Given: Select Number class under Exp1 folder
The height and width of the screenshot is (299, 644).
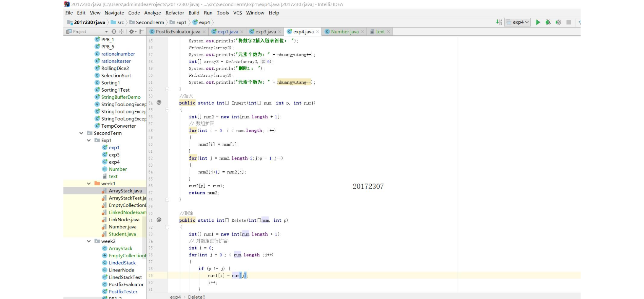Looking at the screenshot, I should point(118,169).
